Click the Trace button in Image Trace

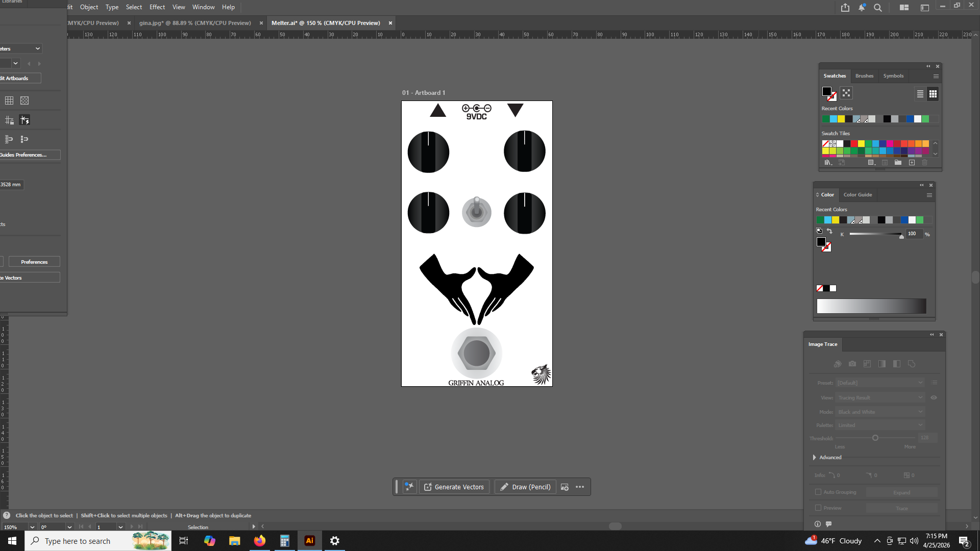pyautogui.click(x=901, y=509)
